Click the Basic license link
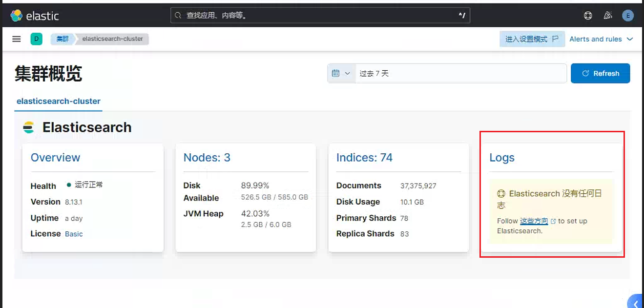The image size is (644, 308). coord(74,234)
